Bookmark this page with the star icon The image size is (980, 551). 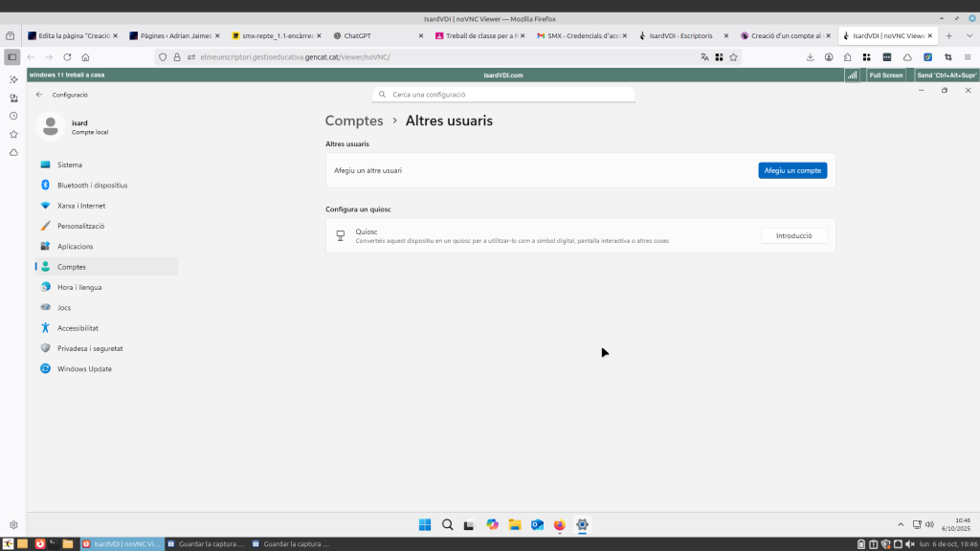(x=734, y=57)
